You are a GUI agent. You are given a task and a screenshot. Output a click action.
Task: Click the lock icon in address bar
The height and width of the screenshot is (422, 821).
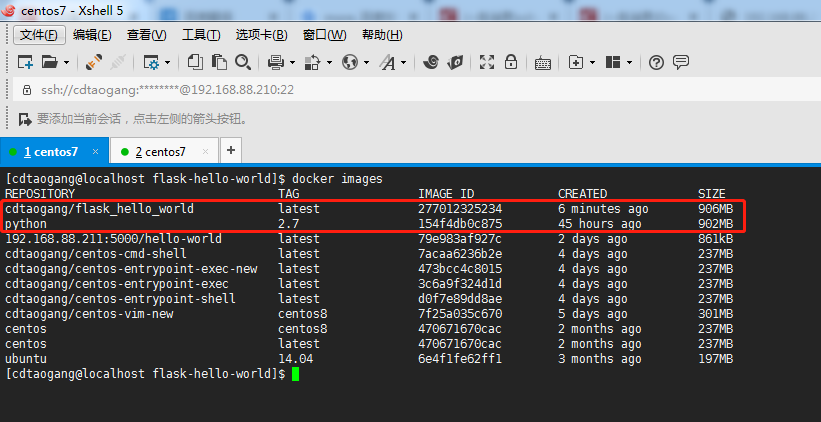pos(27,90)
